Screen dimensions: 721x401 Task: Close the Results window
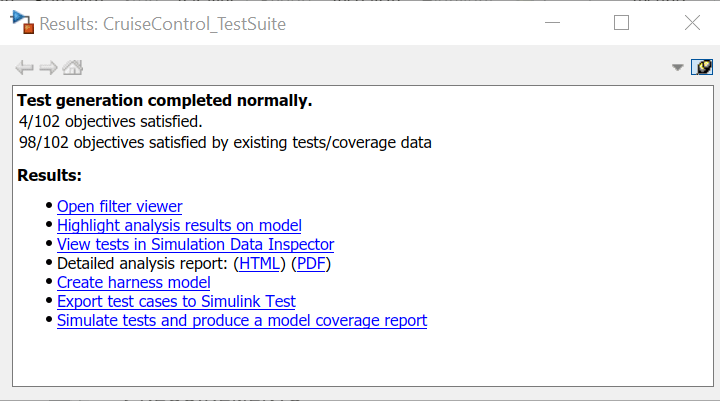point(692,23)
